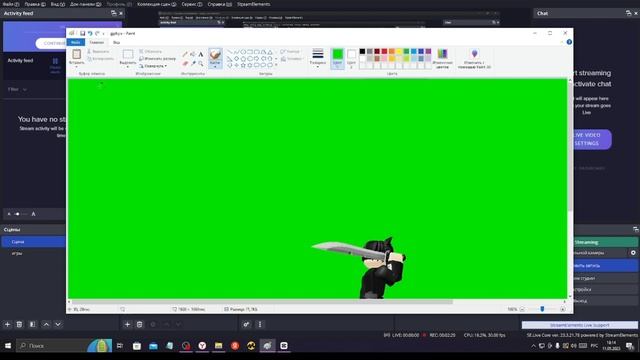Select the first scene in Scenes list
Viewport: 640px width, 360px height.
(x=33, y=242)
